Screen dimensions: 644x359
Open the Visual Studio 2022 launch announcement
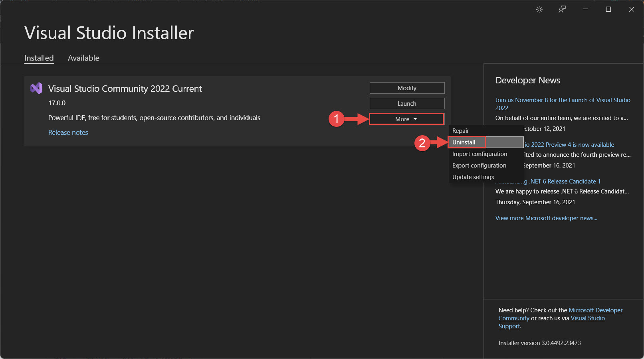(x=563, y=104)
